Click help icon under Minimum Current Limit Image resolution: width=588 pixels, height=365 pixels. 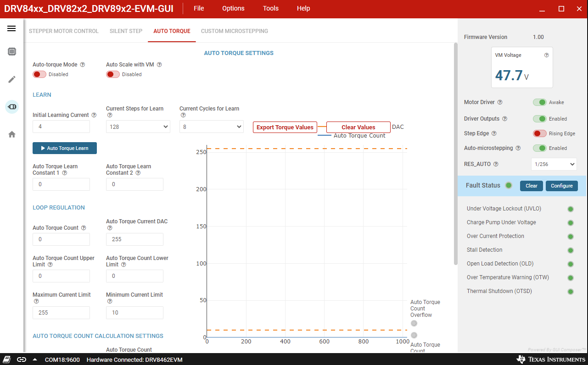pyautogui.click(x=109, y=301)
